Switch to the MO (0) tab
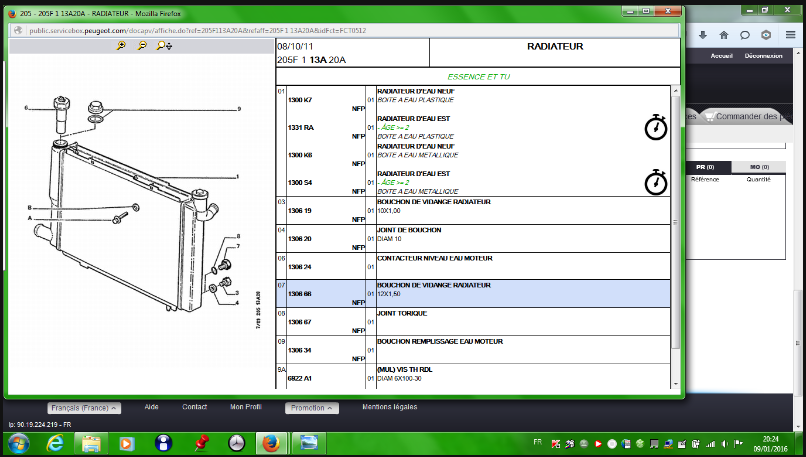 pos(759,167)
